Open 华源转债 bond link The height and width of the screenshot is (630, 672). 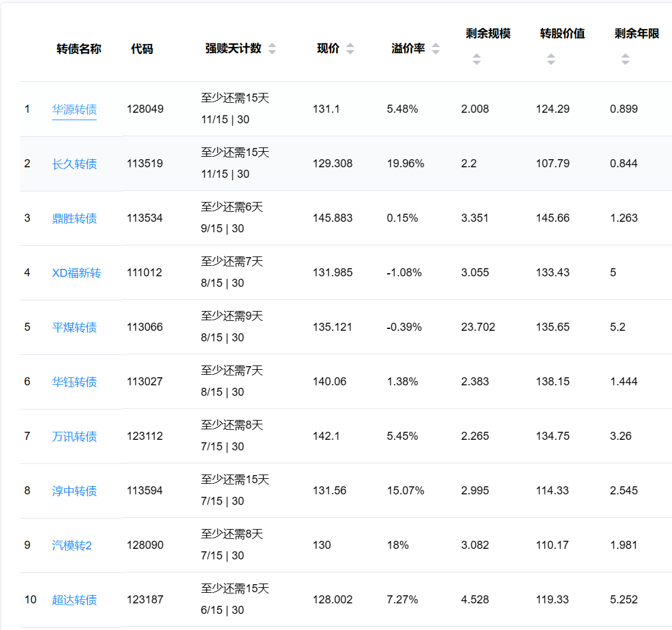pos(74,110)
